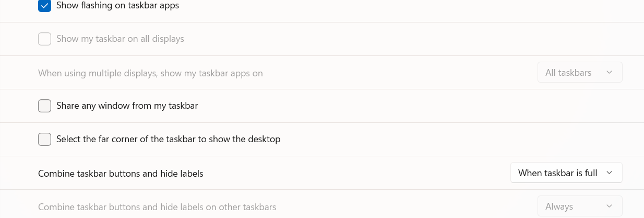Viewport: 644px width, 218px height.
Task: Click the Select the far corner label text
Action: pyautogui.click(x=169, y=139)
